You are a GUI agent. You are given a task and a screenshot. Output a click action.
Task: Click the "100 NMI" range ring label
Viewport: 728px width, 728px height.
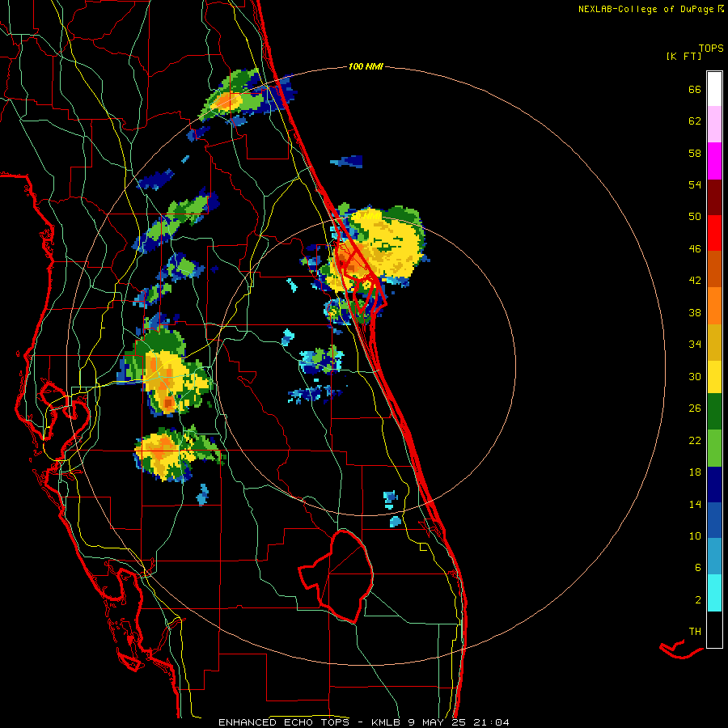[366, 66]
